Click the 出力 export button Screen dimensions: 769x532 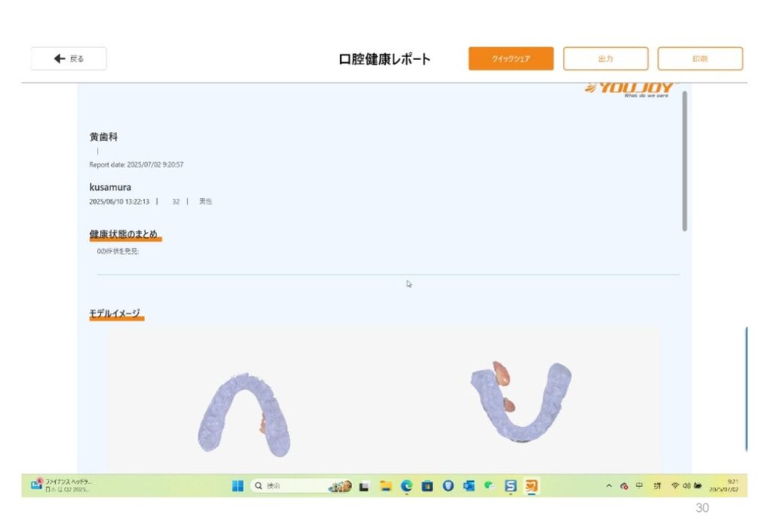[x=605, y=59]
